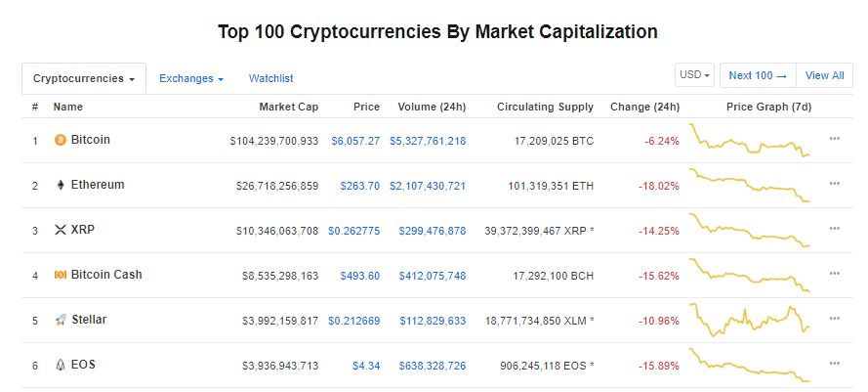This screenshot has width=868, height=392.
Task: Open the three-dot menu for Bitcoin
Action: point(834,139)
